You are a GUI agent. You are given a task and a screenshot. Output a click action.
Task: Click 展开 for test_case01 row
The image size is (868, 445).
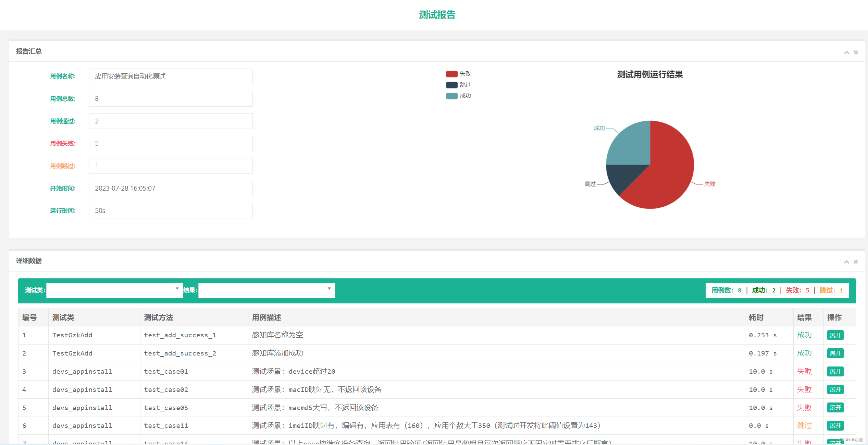pos(835,372)
